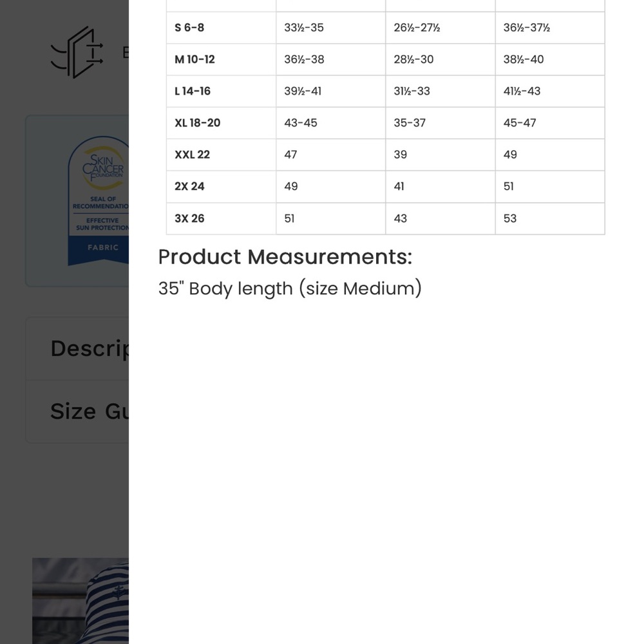
Task: Click the 28½-30 measurement cell
Action: click(x=440, y=59)
